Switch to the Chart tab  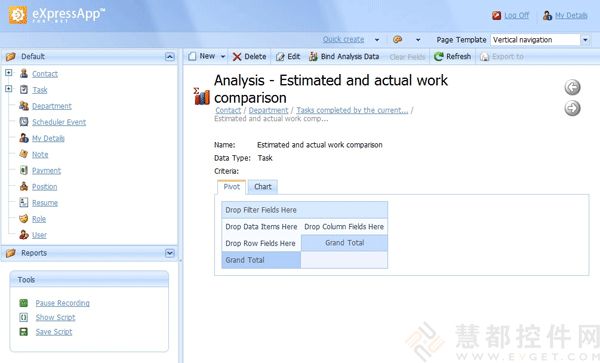[x=263, y=187]
